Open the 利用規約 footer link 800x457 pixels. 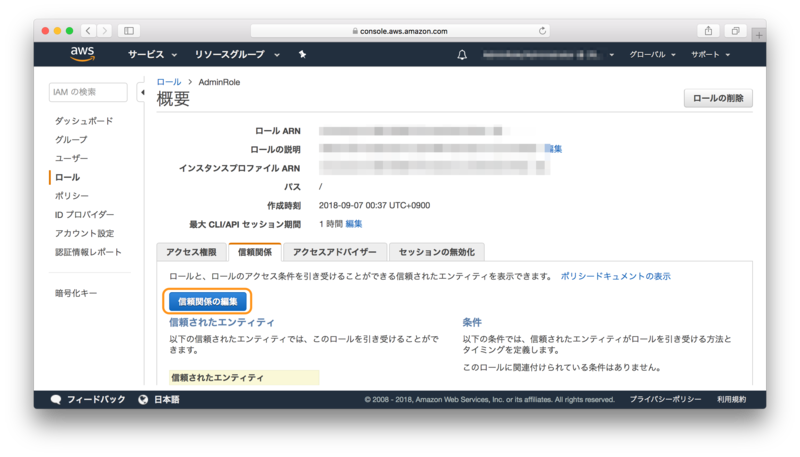[732, 399]
